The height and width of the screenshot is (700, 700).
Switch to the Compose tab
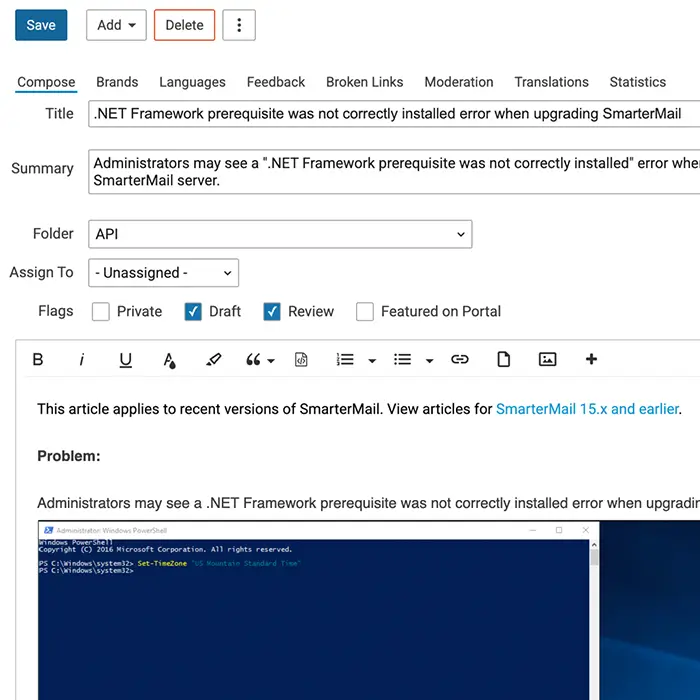[x=46, y=82]
